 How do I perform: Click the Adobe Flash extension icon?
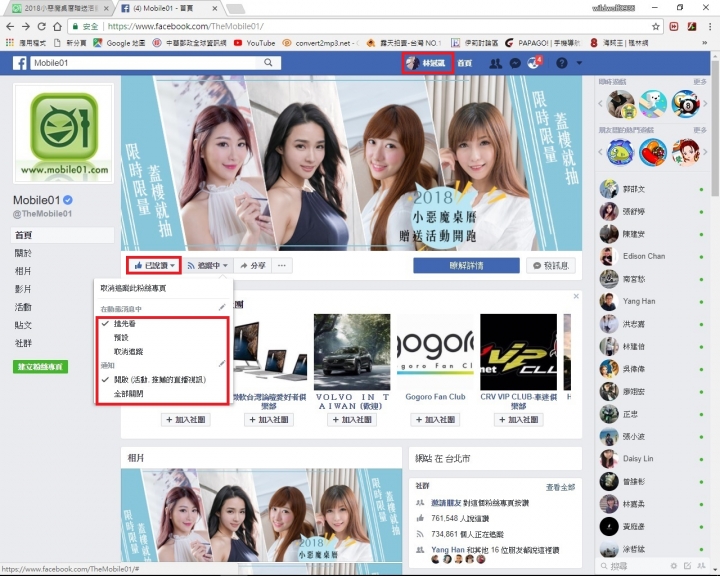(x=692, y=27)
